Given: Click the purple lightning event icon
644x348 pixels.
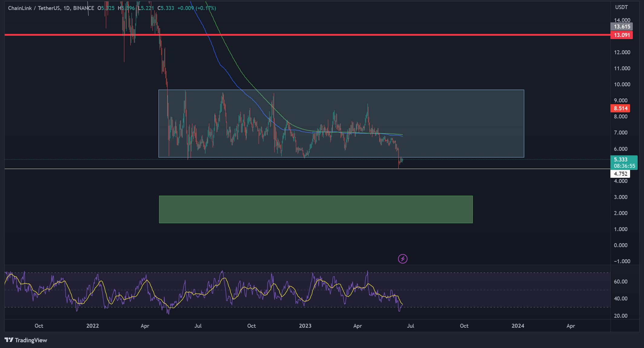Looking at the screenshot, I should [403, 259].
